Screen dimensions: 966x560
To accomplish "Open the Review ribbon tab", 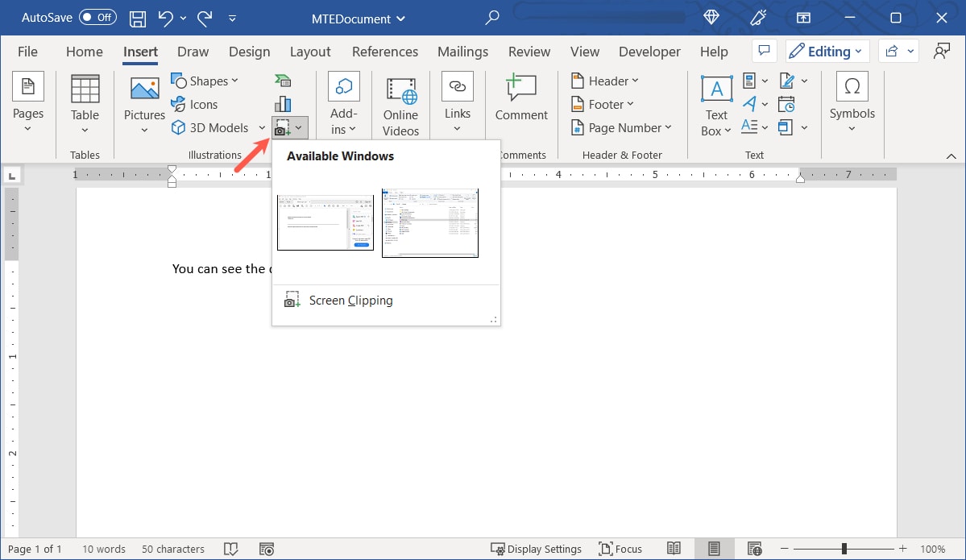I will click(x=529, y=51).
